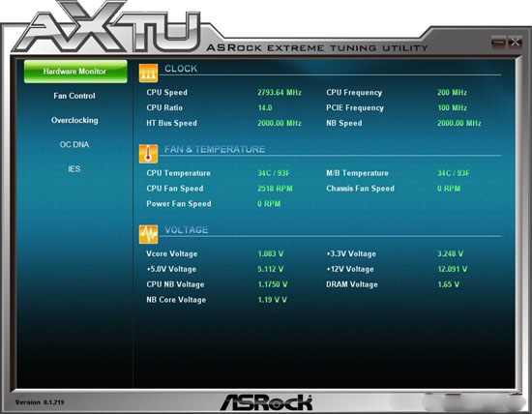Close the AXTU window
Viewport: 532px width, 414px height.
coord(515,43)
